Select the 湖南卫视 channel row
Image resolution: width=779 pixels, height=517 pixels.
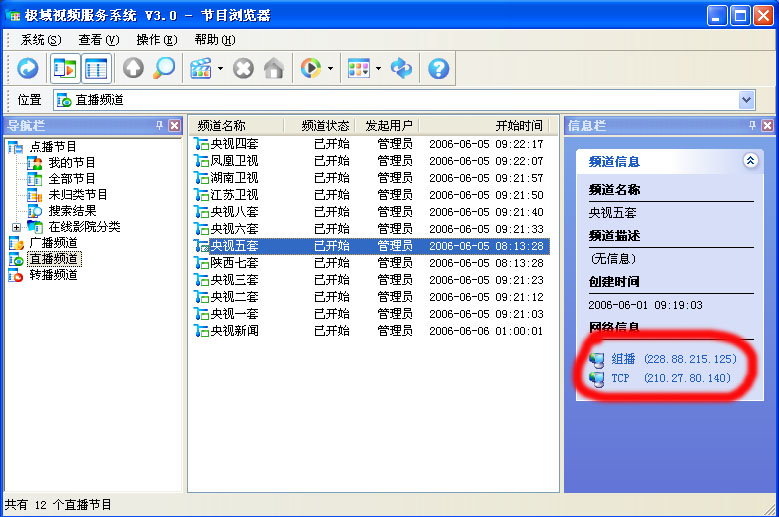(x=371, y=178)
